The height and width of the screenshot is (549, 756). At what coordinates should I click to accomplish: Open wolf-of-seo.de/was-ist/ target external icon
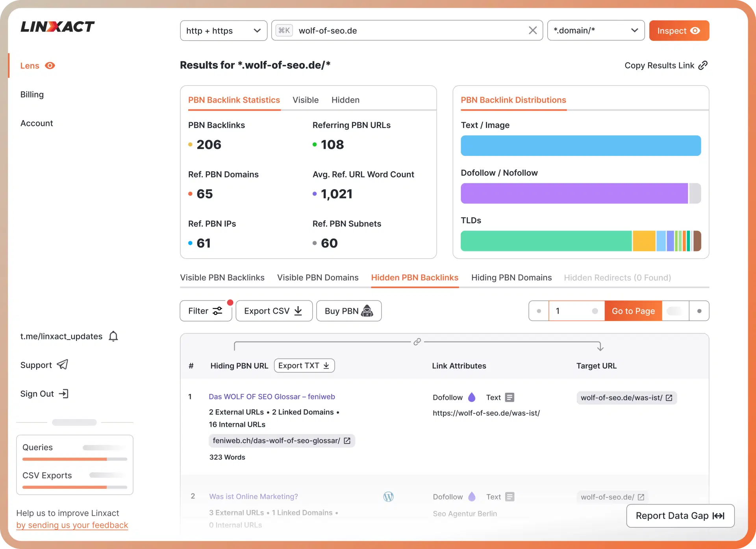click(669, 398)
